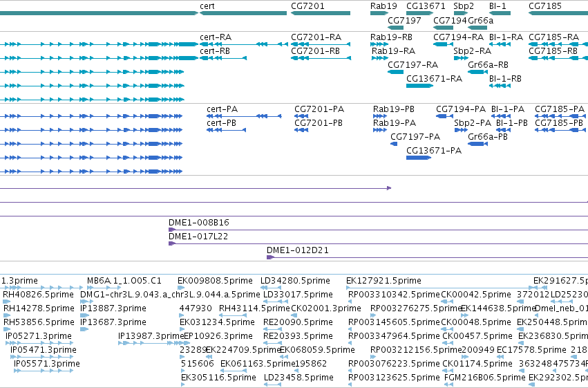588x388 pixels.
Task: Click the CG7185-PA protein label
Action: [560, 109]
